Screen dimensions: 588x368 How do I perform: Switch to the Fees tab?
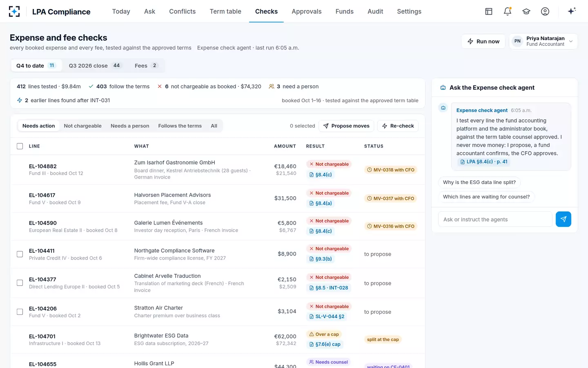tap(146, 65)
